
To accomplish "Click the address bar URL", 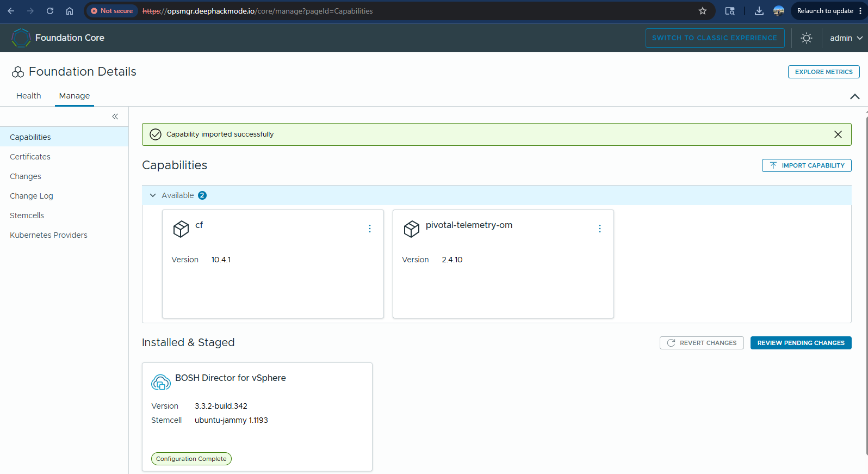I will [x=258, y=11].
